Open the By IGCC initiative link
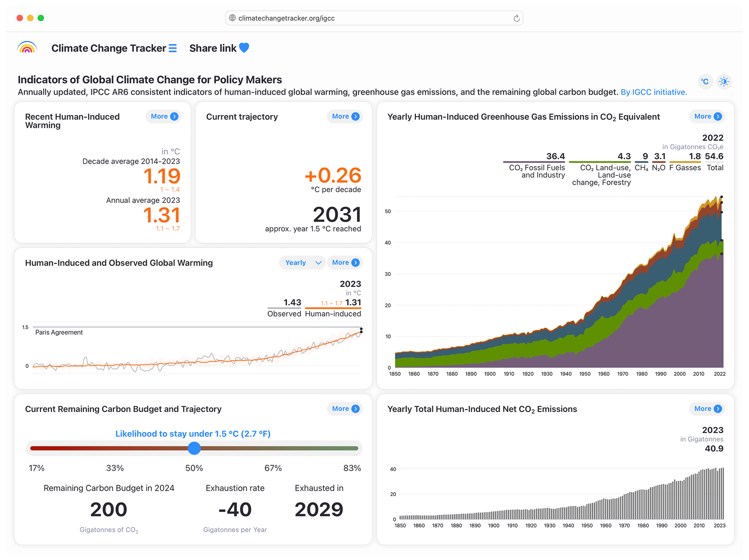This screenshot has height=560, width=749. [x=653, y=92]
